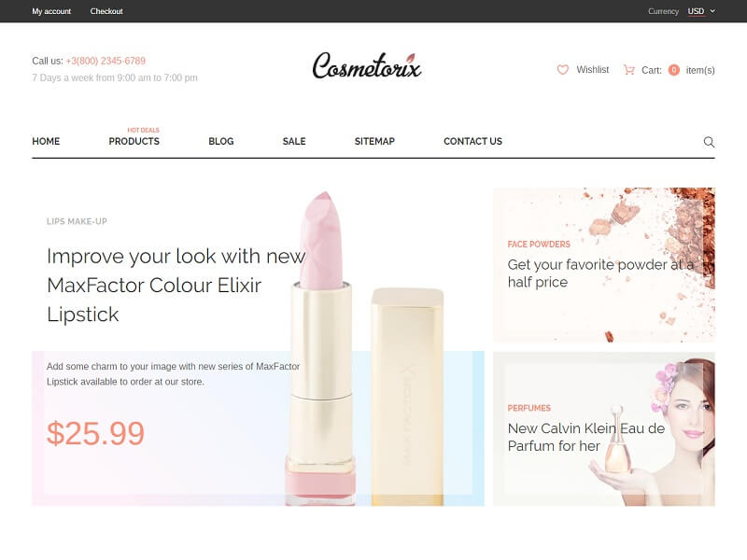
Task: Click the My account link
Action: tap(51, 11)
